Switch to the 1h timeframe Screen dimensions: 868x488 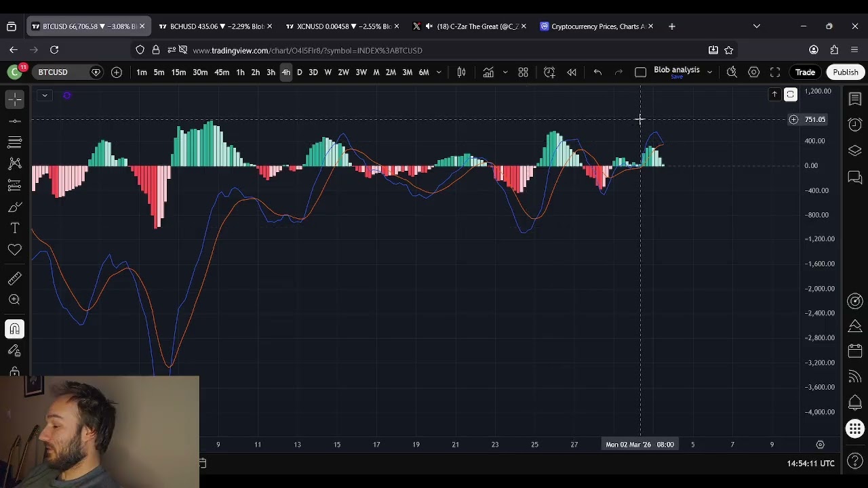click(240, 72)
